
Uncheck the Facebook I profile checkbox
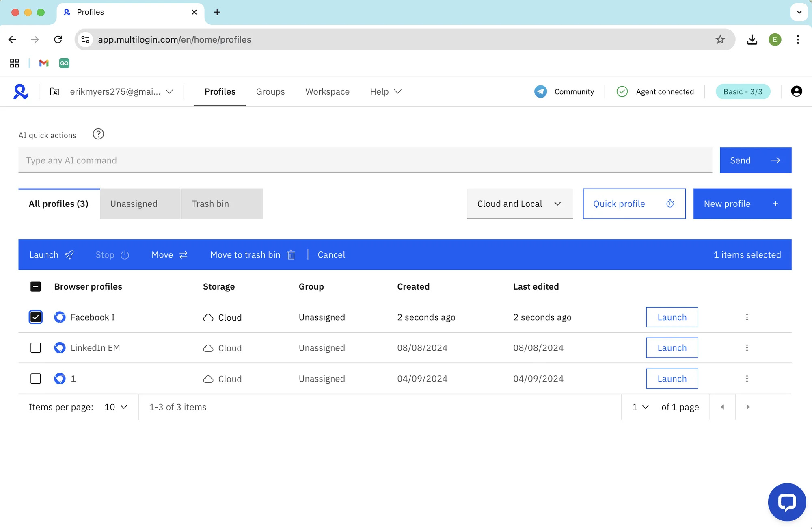[x=36, y=317]
